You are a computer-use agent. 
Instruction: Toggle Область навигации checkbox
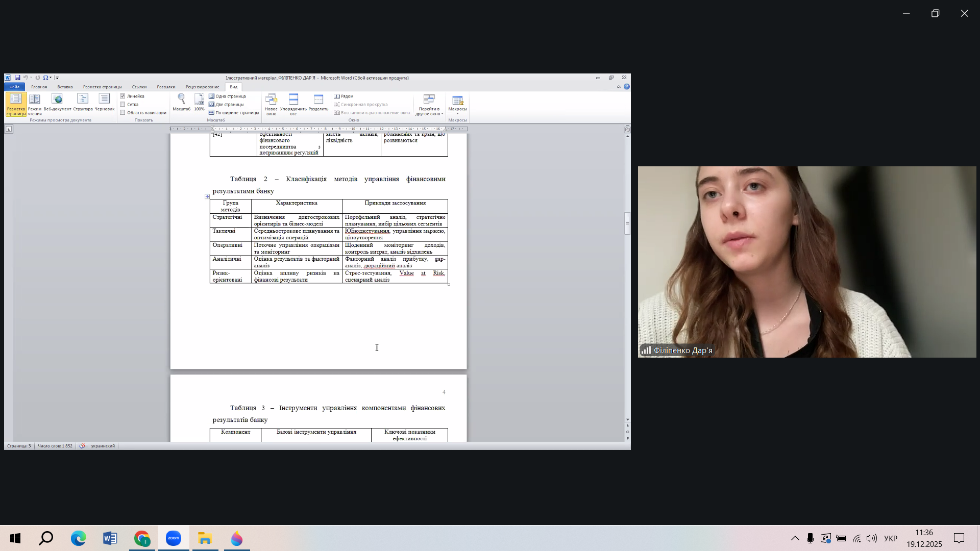pyautogui.click(x=122, y=113)
